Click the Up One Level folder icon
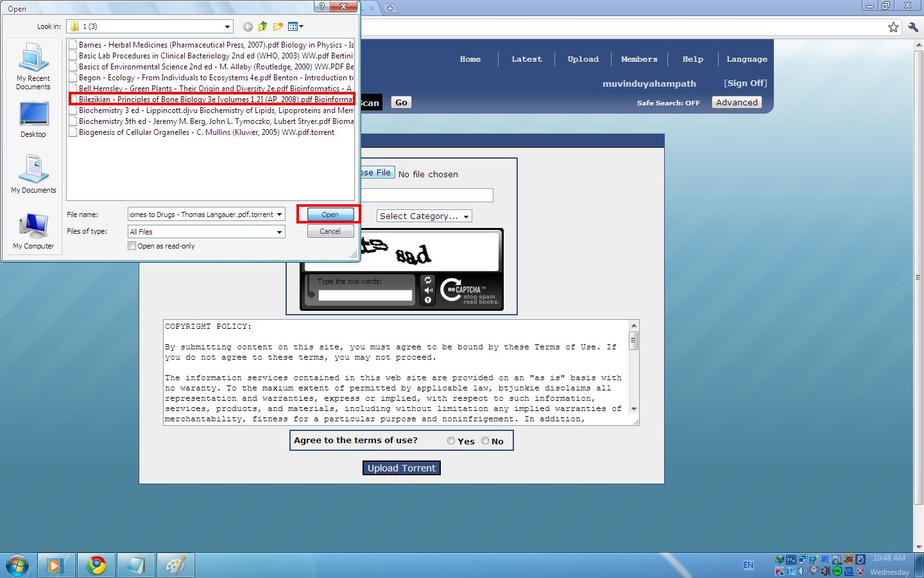 tap(262, 26)
